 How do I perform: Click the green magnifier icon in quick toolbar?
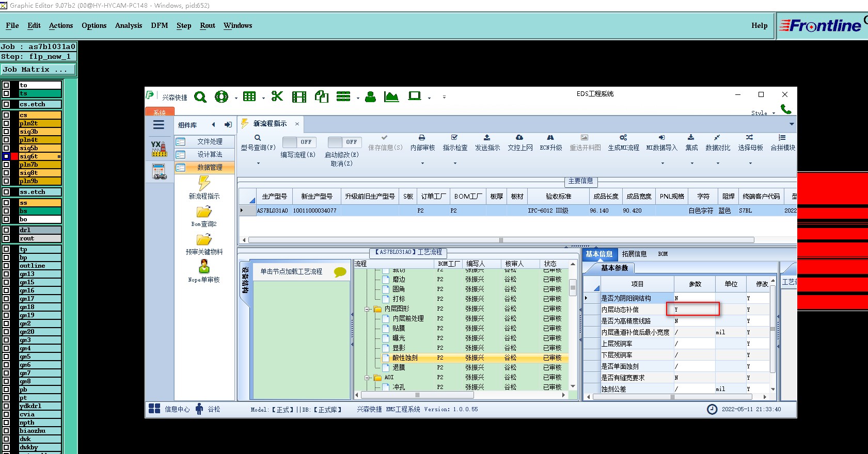pyautogui.click(x=200, y=97)
